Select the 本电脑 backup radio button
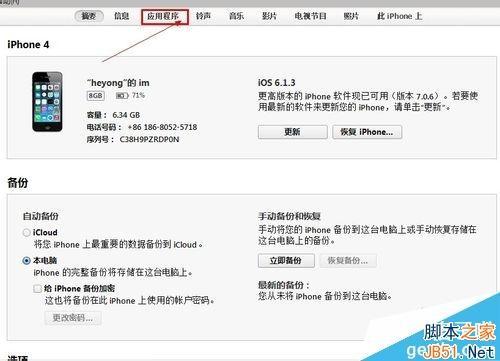Screen dimensions: 500x361 [x=27, y=261]
